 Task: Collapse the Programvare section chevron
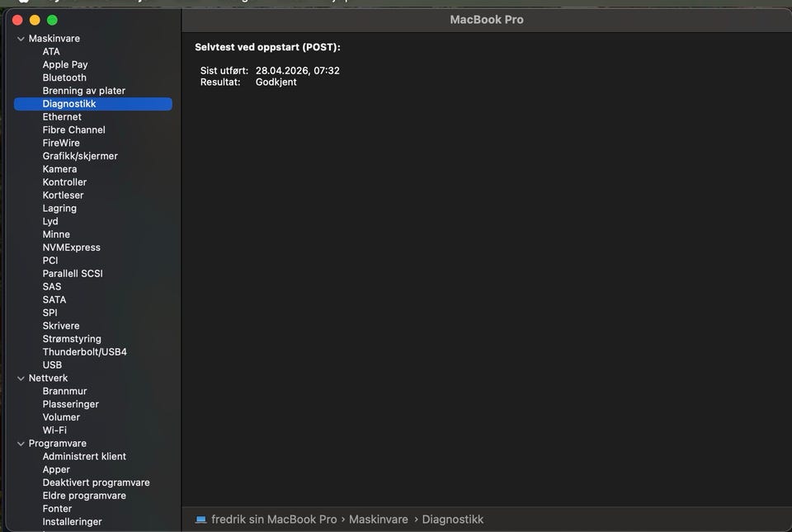click(21, 444)
